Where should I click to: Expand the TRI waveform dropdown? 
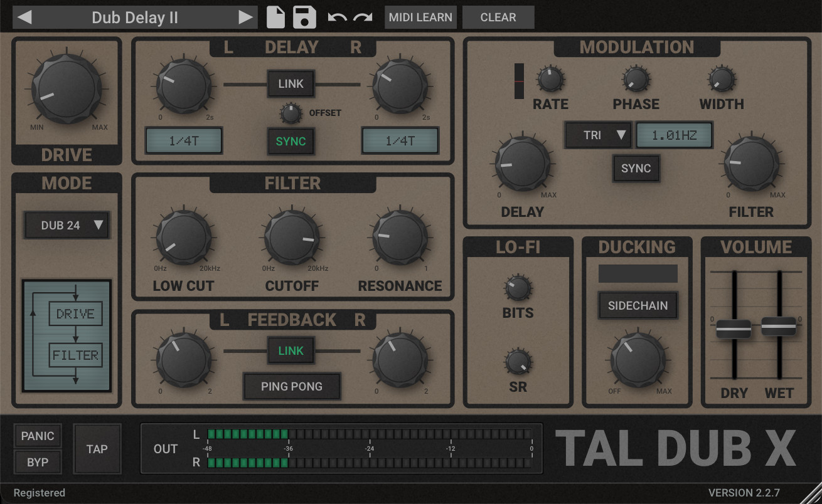pos(598,135)
